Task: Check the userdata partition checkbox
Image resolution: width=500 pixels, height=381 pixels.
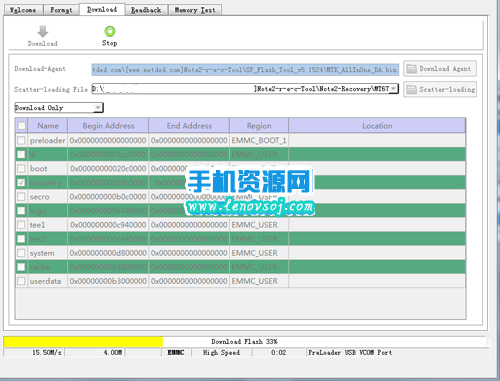Action: [x=21, y=281]
